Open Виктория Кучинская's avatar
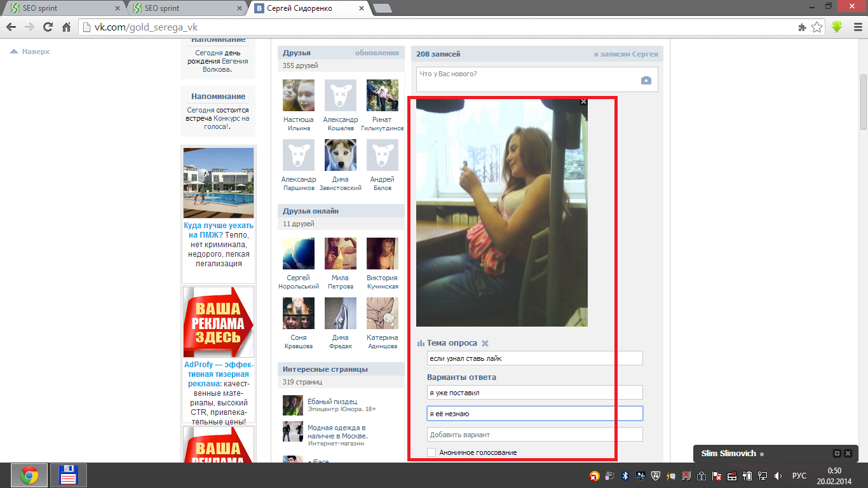Screen dimensions: 868x488 click(x=383, y=254)
